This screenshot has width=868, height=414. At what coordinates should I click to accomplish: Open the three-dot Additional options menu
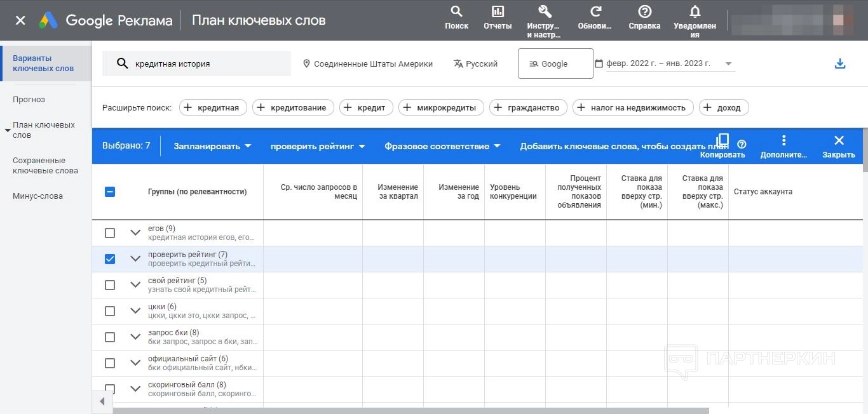[x=783, y=140]
